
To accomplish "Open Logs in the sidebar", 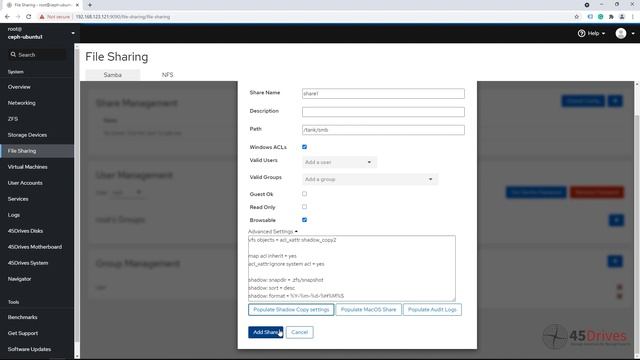I will (13, 215).
